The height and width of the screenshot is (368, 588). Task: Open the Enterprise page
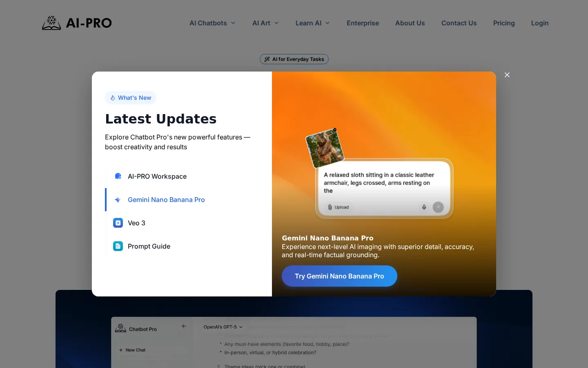point(363,23)
